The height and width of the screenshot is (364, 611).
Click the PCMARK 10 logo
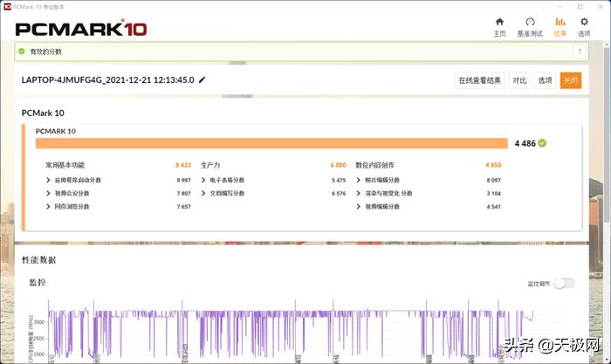pos(81,29)
